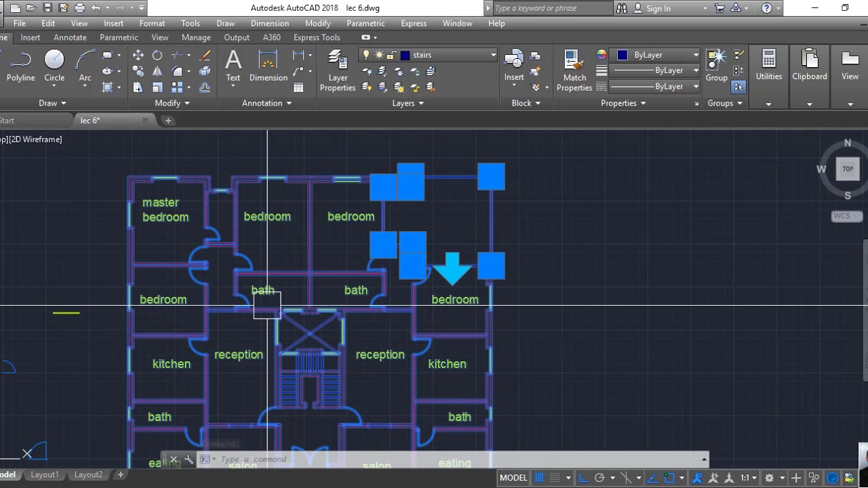Image resolution: width=868 pixels, height=488 pixels.
Task: Open the Clipboard panel button
Action: (x=810, y=75)
